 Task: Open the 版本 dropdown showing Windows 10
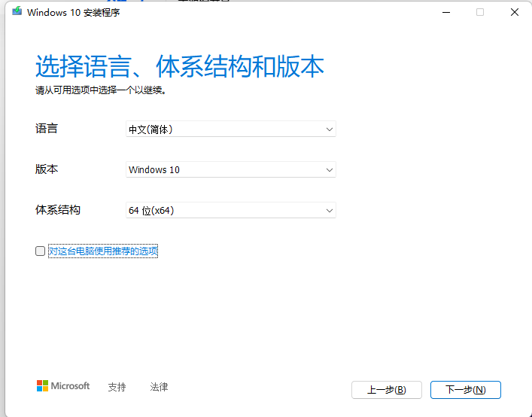coord(231,169)
